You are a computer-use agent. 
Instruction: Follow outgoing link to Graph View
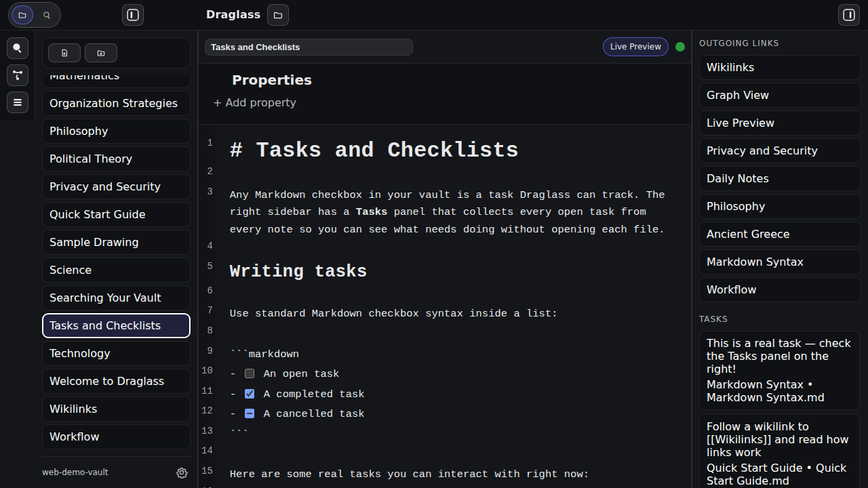point(780,96)
